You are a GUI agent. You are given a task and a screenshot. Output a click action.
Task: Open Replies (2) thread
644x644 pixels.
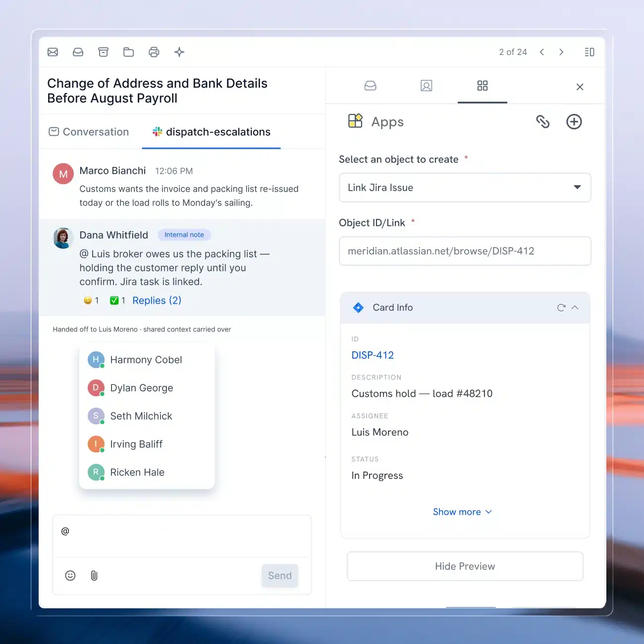157,301
